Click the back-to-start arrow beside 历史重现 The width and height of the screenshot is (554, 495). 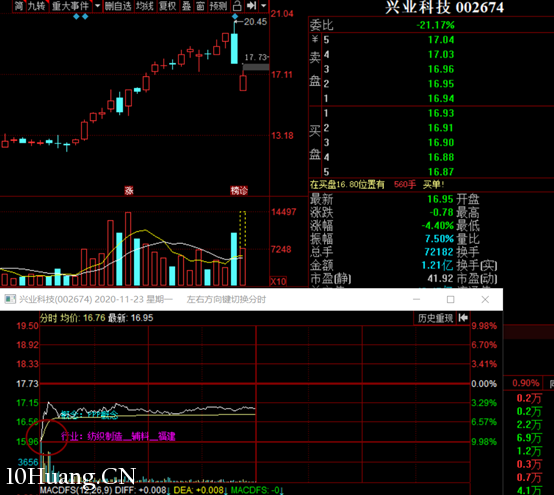pos(463,318)
